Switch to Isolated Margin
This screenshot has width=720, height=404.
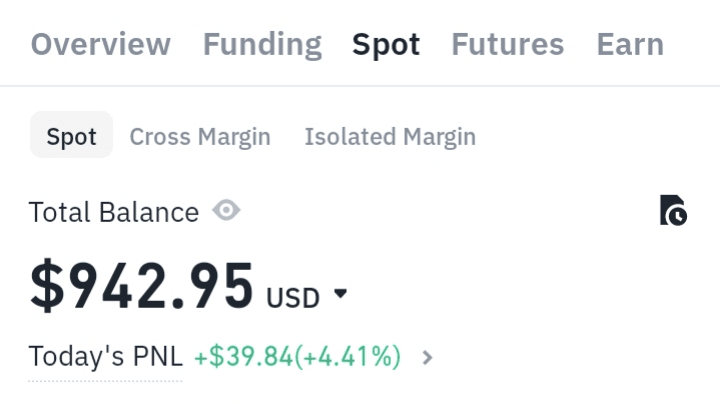[390, 136]
